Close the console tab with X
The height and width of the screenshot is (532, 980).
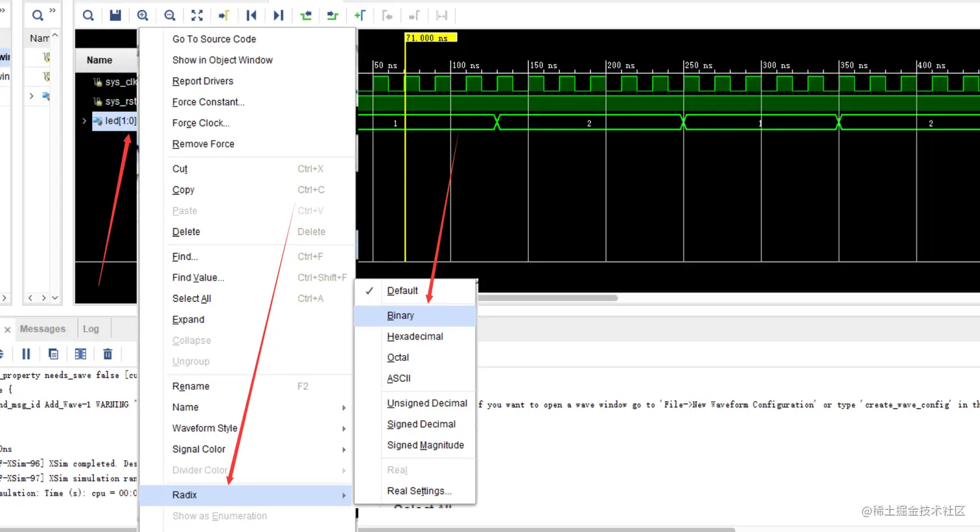point(7,330)
